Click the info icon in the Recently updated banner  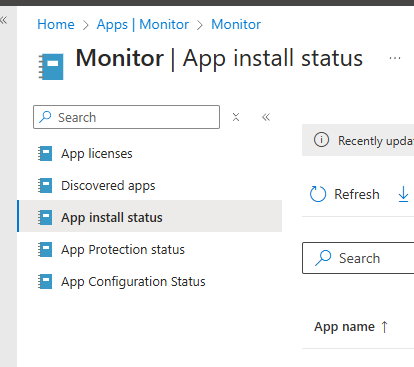pyautogui.click(x=321, y=140)
